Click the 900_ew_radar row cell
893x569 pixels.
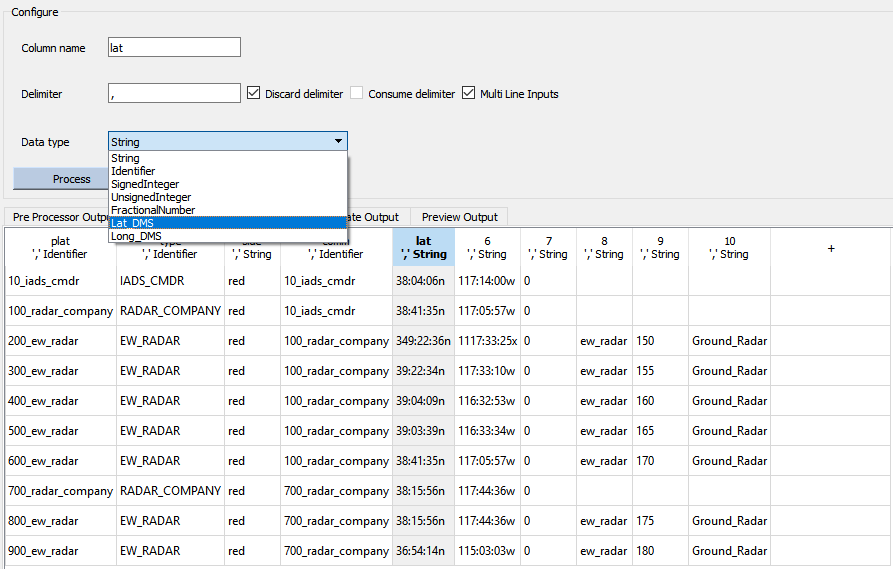pyautogui.click(x=60, y=551)
